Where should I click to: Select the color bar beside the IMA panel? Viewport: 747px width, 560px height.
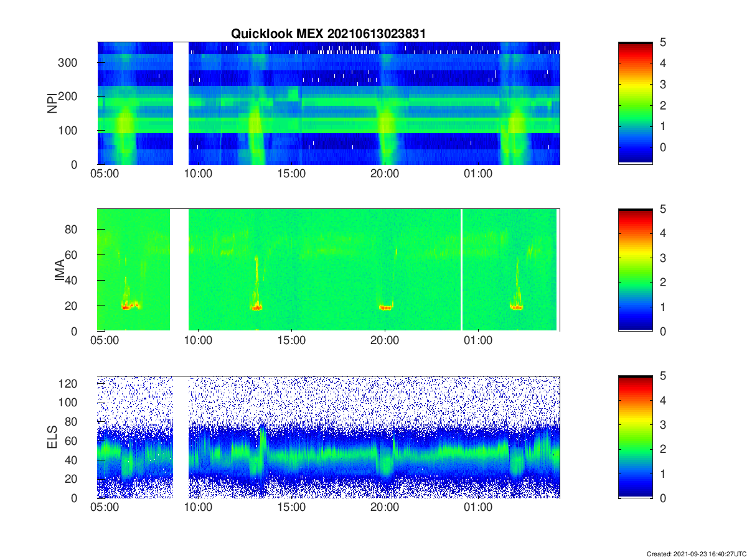point(636,270)
